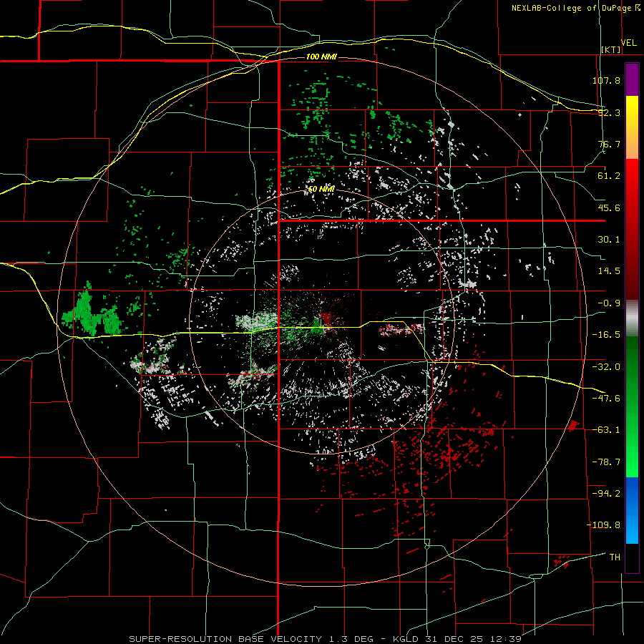The width and height of the screenshot is (644, 644).
Task: Pick the blue gradient segment of color bar
Action: 632,510
